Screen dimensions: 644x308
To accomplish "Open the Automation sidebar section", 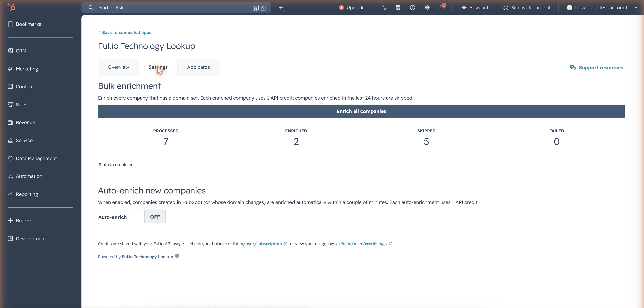I will (25, 176).
